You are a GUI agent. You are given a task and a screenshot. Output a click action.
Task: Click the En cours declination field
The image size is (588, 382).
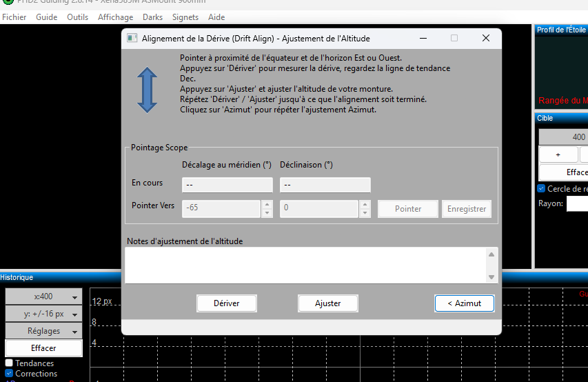tap(325, 185)
